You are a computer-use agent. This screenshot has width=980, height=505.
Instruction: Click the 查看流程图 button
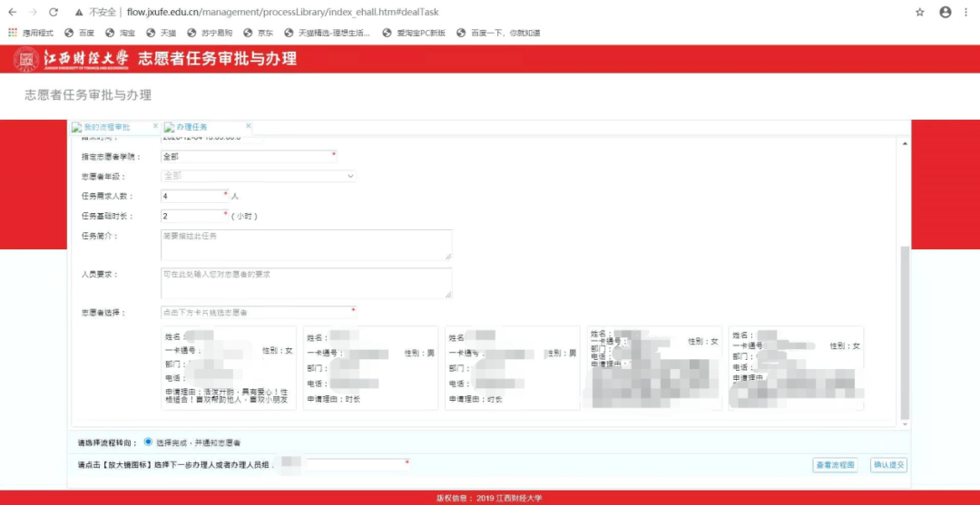pos(835,465)
